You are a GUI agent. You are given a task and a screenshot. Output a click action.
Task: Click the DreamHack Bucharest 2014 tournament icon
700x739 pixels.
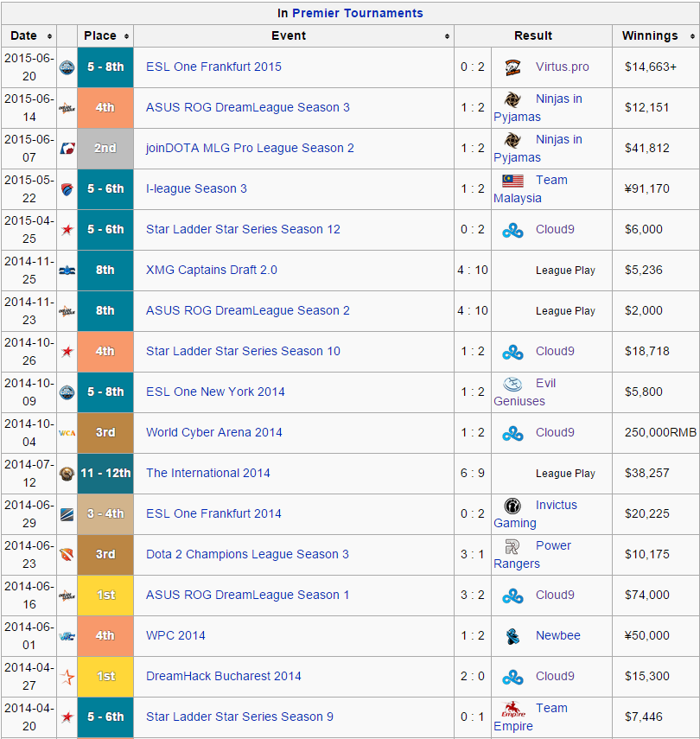[x=67, y=677]
